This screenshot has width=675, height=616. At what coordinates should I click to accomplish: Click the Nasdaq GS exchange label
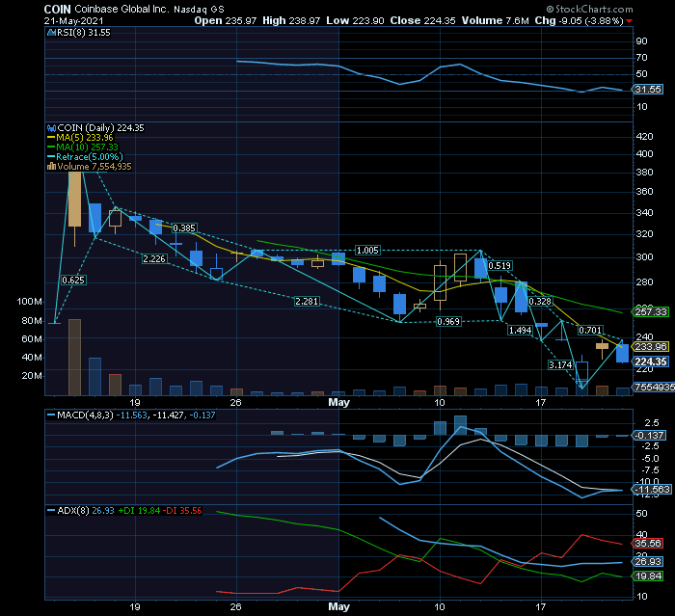199,10
